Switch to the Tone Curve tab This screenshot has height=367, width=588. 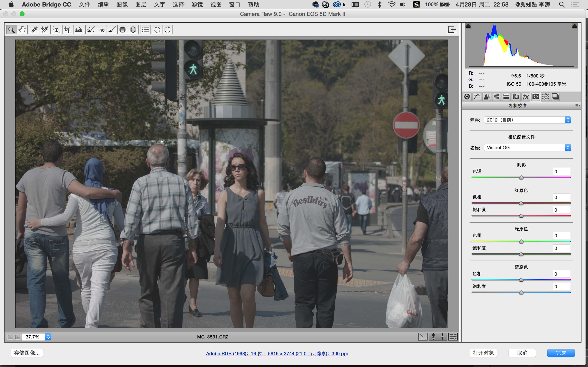477,97
